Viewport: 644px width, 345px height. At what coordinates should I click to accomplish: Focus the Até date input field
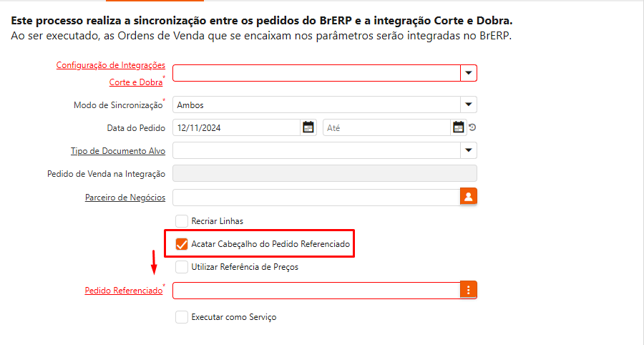[386, 127]
